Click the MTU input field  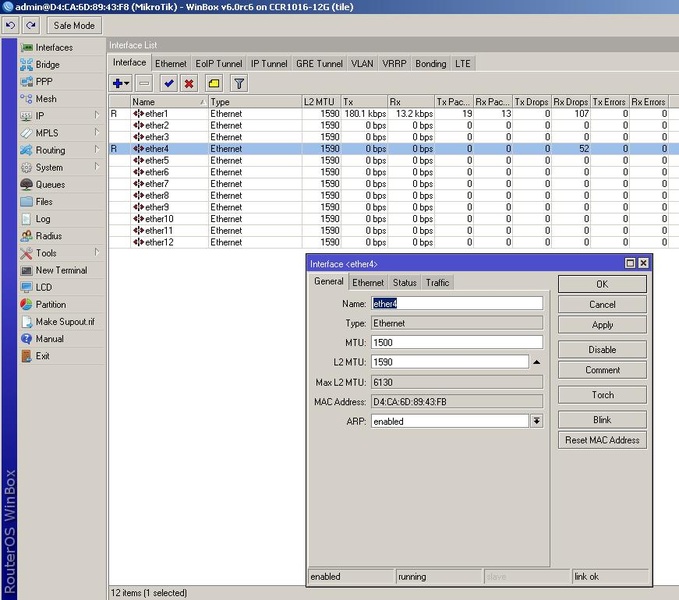pos(456,343)
